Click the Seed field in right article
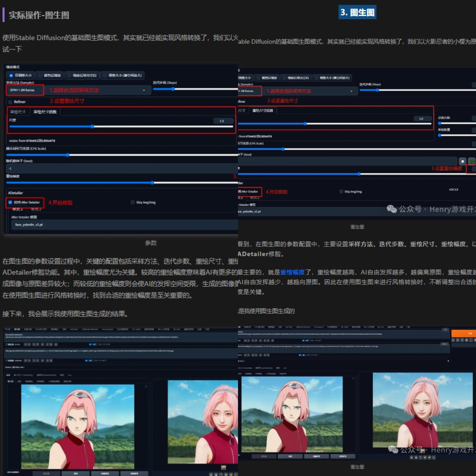Image resolution: width=476 pixels, height=476 pixels. click(347, 161)
